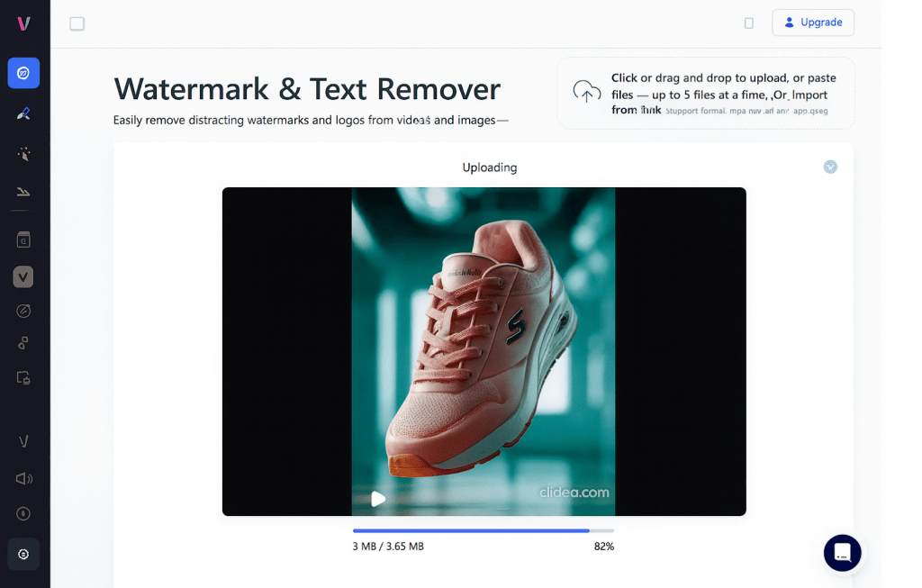Click the blue upload progress bar
Viewport: 922px width, 588px height.
click(471, 530)
